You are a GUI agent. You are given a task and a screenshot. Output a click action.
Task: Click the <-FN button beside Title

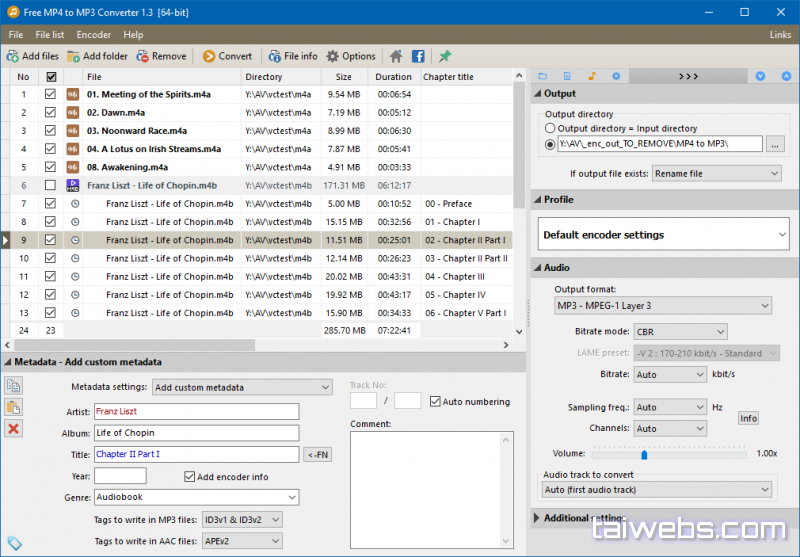[x=317, y=455]
